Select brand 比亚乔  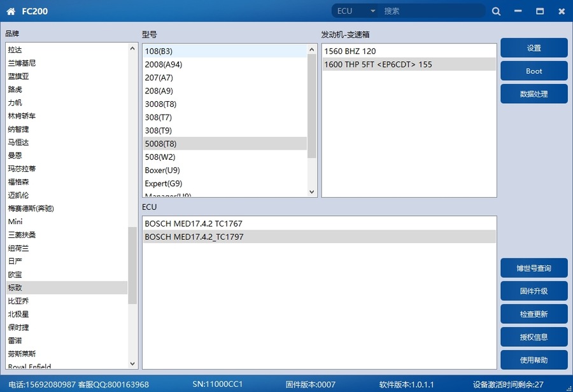point(67,300)
